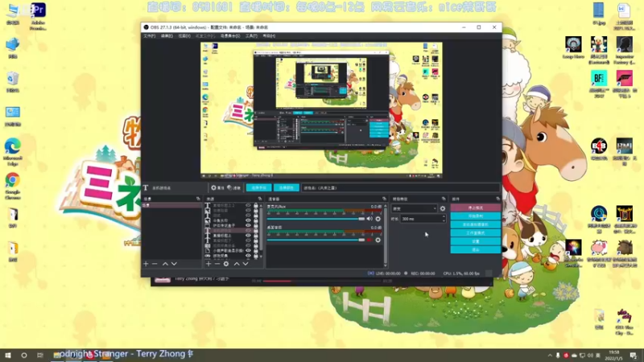The width and height of the screenshot is (644, 362).
Task: Open 帮助(H) menu in OBS
Action: pos(269,36)
